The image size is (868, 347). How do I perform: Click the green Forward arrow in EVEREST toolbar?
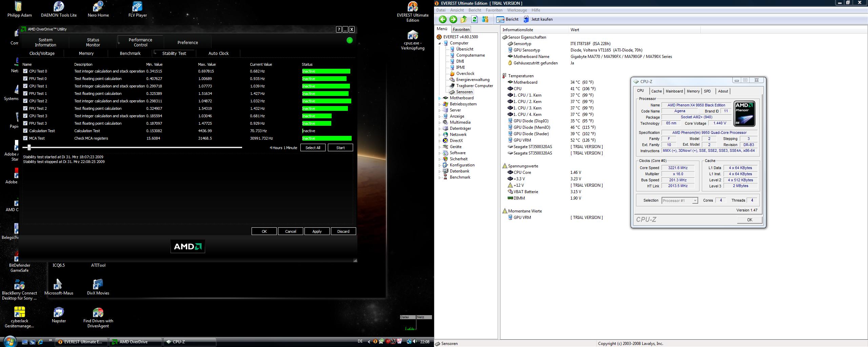point(453,19)
